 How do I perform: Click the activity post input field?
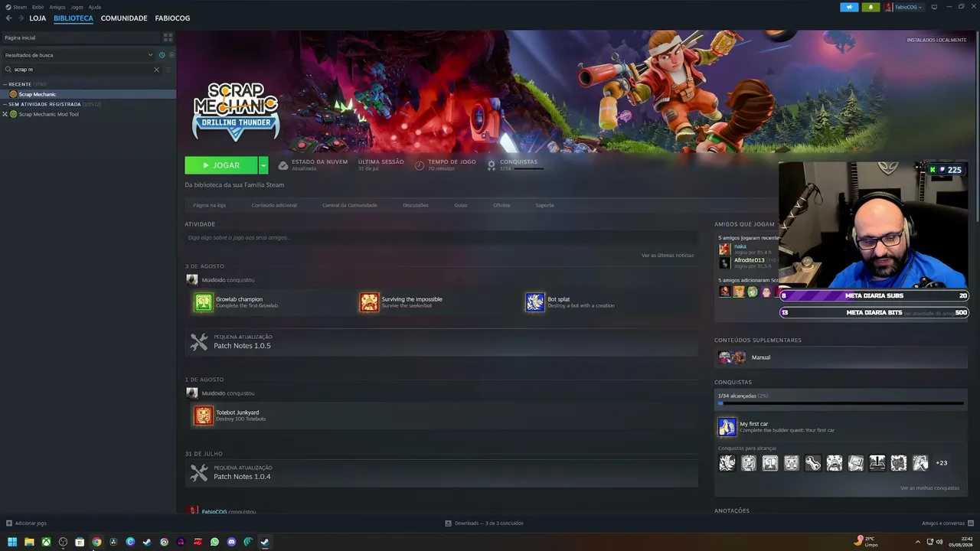[x=441, y=238]
